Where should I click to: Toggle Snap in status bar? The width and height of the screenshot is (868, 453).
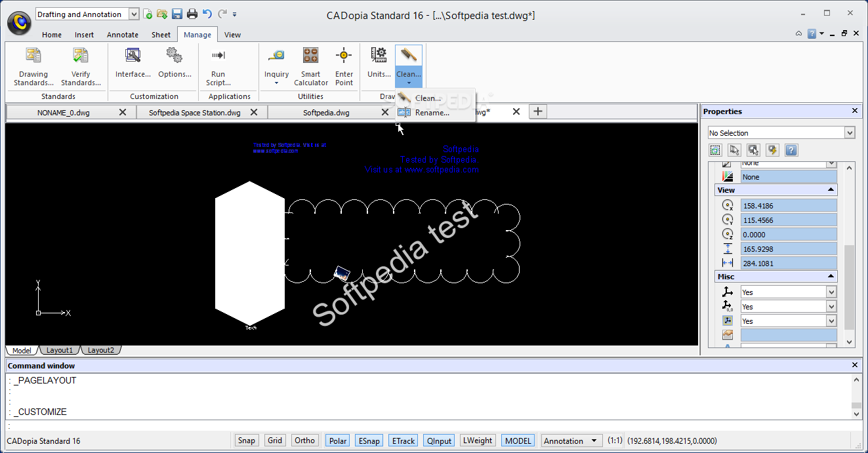[x=247, y=441]
